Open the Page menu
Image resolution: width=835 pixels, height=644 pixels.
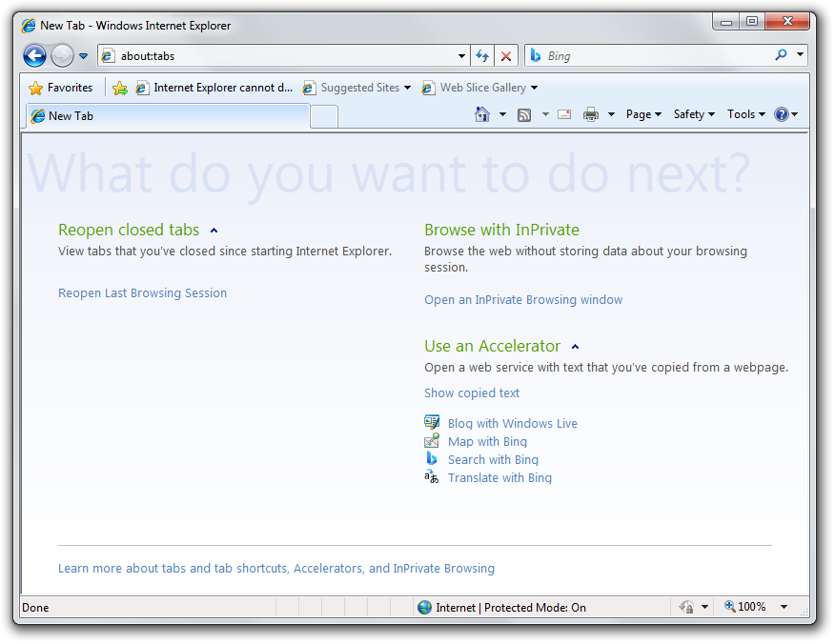coord(643,114)
